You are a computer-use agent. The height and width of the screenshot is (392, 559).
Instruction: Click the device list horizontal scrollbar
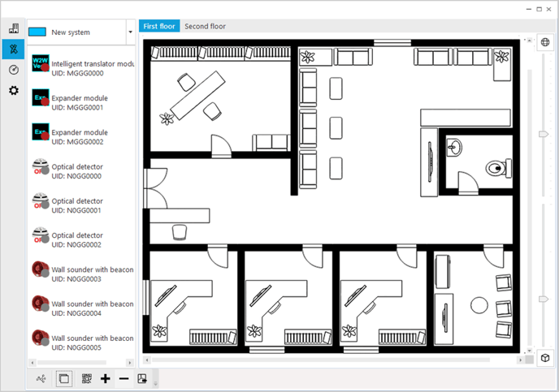point(81,362)
